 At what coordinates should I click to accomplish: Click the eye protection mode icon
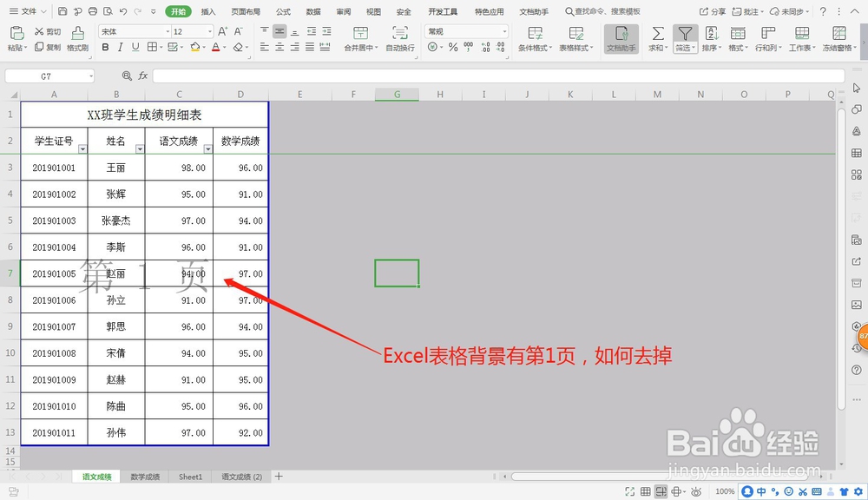(696, 491)
